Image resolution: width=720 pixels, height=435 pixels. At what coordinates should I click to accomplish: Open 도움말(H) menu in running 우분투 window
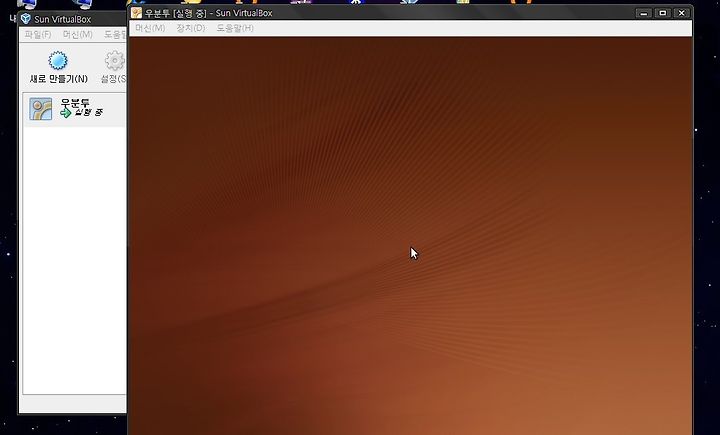[235, 28]
